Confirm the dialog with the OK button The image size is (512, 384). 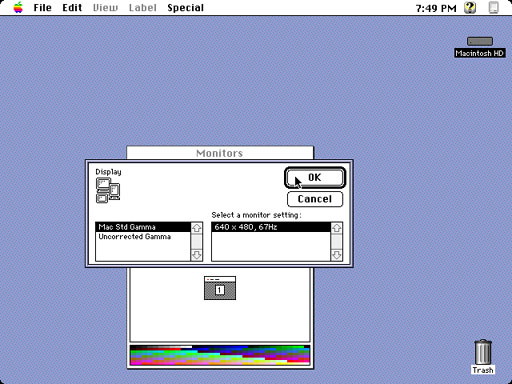315,178
